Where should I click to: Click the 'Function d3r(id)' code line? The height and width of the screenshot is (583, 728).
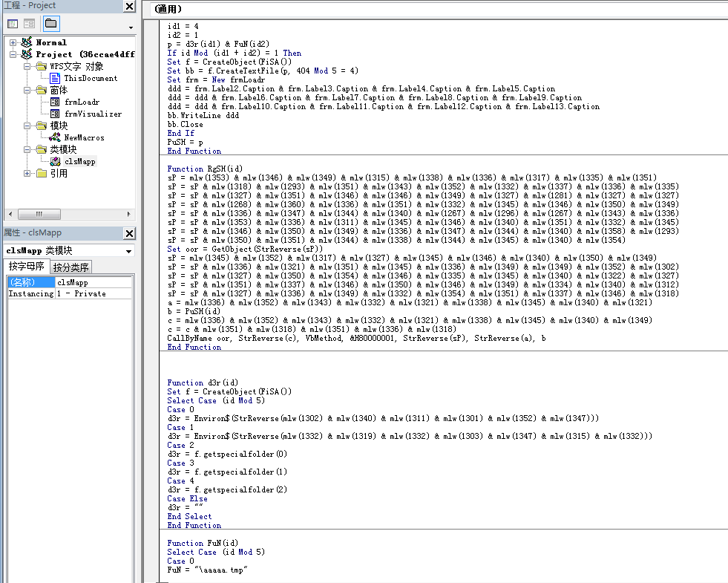[203, 382]
